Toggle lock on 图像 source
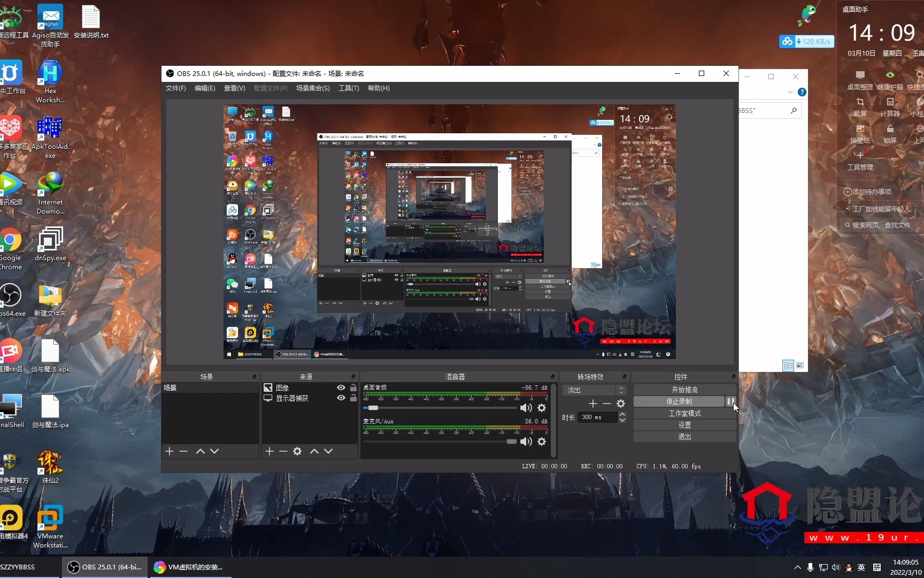Image resolution: width=924 pixels, height=578 pixels. [x=353, y=387]
